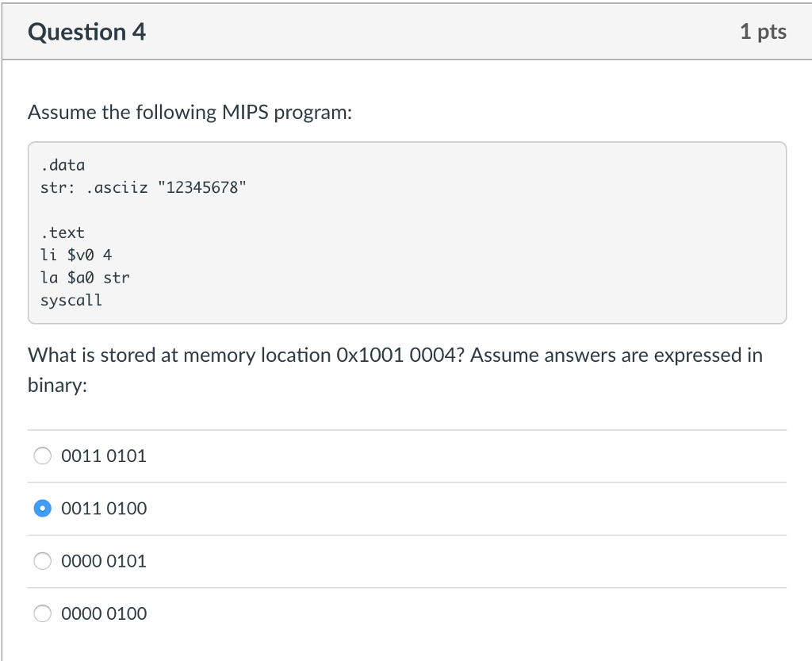Click the 1 pts score label

[x=763, y=32]
